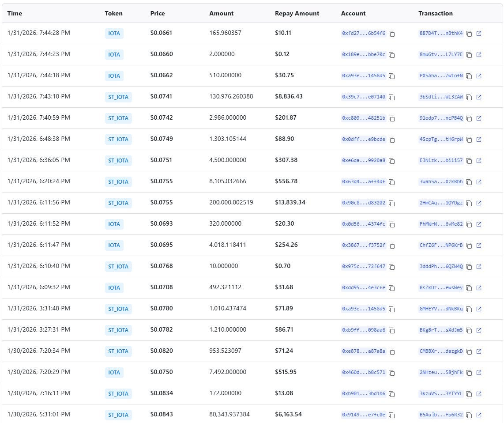Click the ST_IOTA token badge at 7:43:10 PM
Image resolution: width=504 pixels, height=423 pixels.
click(x=118, y=97)
